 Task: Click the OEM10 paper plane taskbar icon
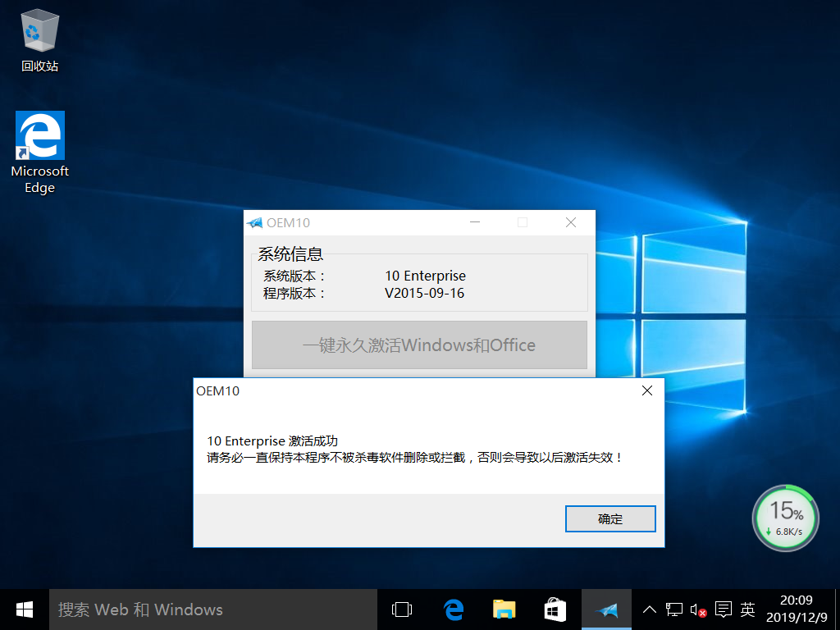(x=605, y=609)
